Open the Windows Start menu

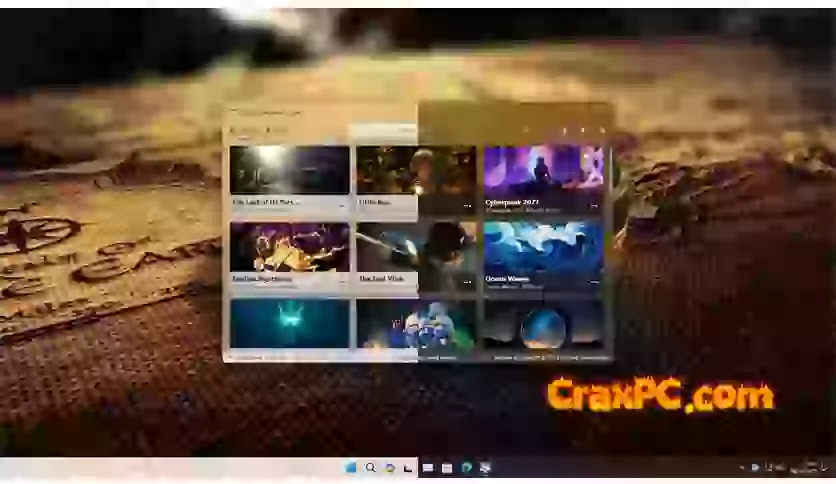click(x=351, y=467)
